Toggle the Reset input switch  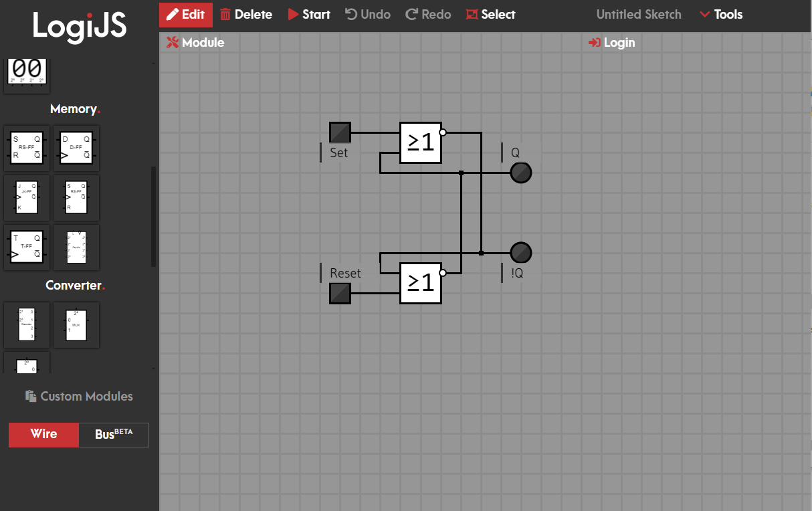click(340, 293)
